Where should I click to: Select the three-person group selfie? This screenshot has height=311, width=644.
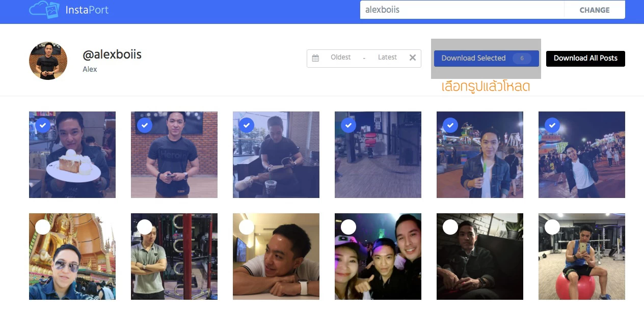pos(348,227)
